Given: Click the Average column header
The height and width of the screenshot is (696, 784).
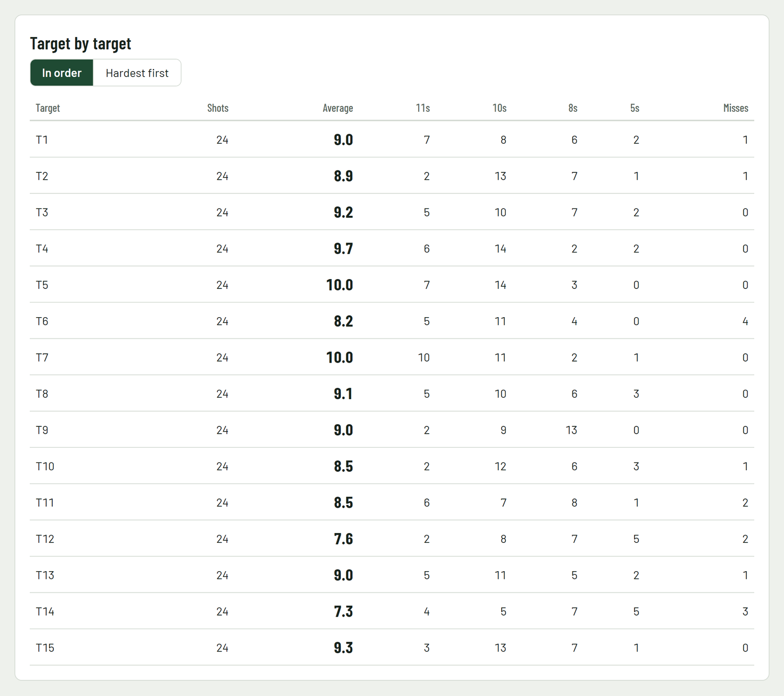Looking at the screenshot, I should pyautogui.click(x=338, y=108).
